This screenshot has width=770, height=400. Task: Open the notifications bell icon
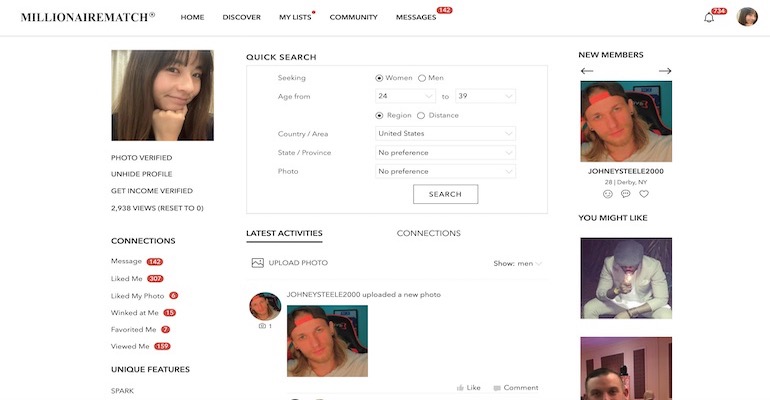point(709,17)
